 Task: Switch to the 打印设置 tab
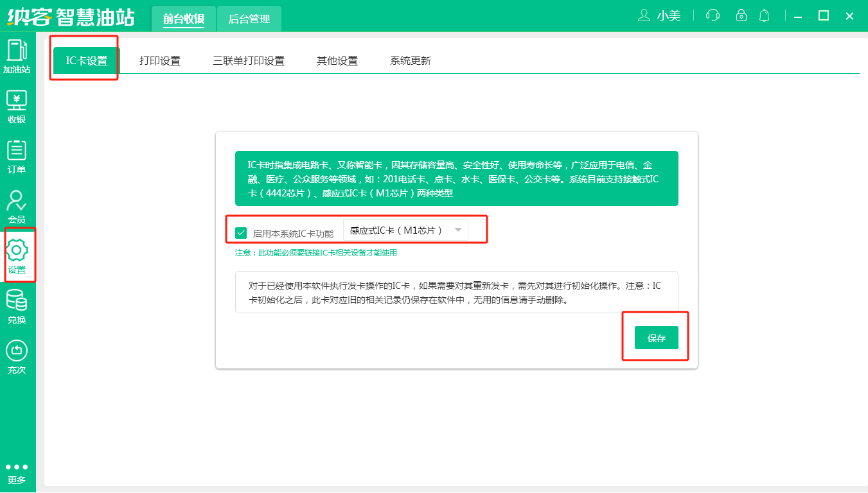coord(160,61)
